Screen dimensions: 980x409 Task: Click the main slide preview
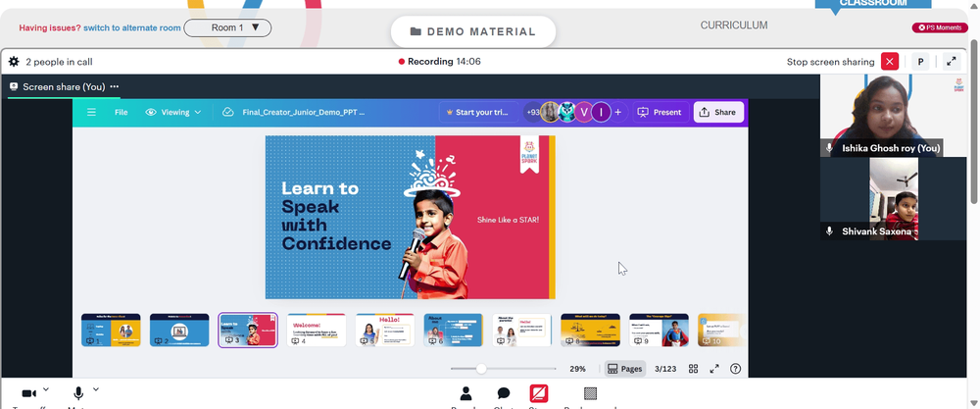point(410,217)
